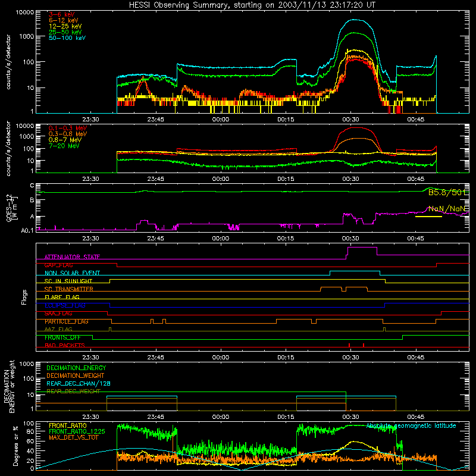The height and width of the screenshot is (476, 476).
Task: Click raised step of magenta attenuator state line
Action: 362,248
